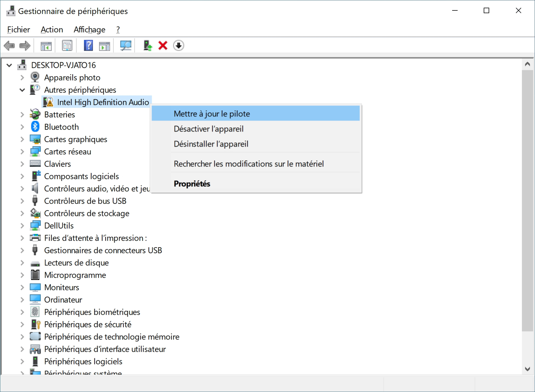Click the Contrôleurs de stockage icon
Screen dimensions: 535x392
coord(35,213)
